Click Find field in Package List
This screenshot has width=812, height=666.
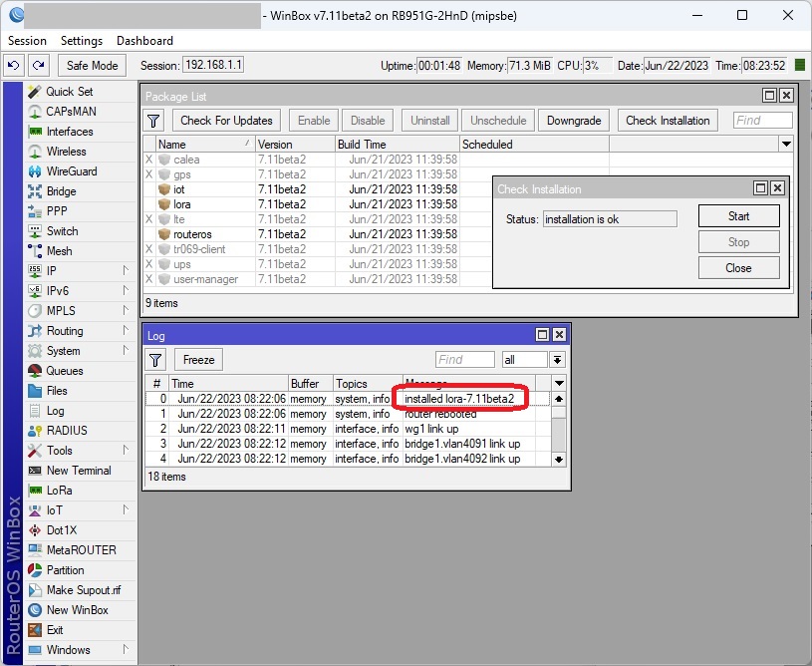pos(762,121)
